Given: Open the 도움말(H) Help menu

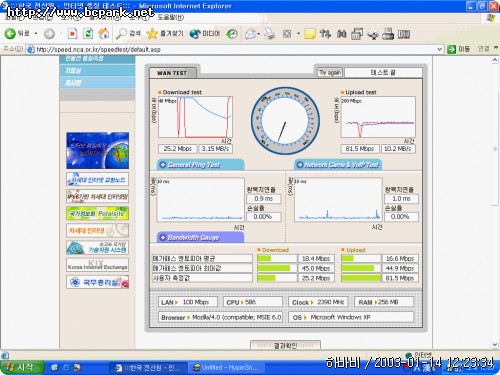Looking at the screenshot, I should click(x=170, y=17).
